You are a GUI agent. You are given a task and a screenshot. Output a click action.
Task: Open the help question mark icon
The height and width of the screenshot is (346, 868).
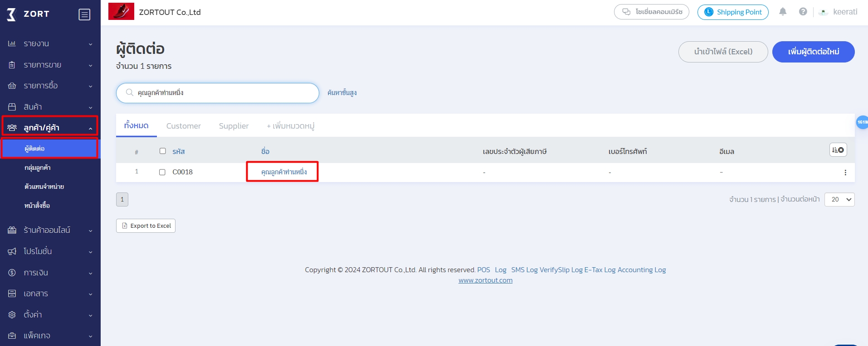coord(803,12)
